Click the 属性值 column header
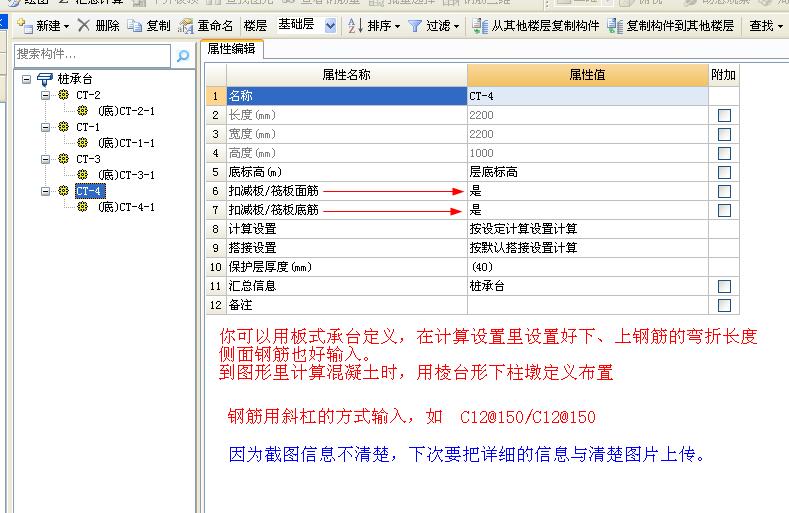789x513 pixels. (587, 75)
